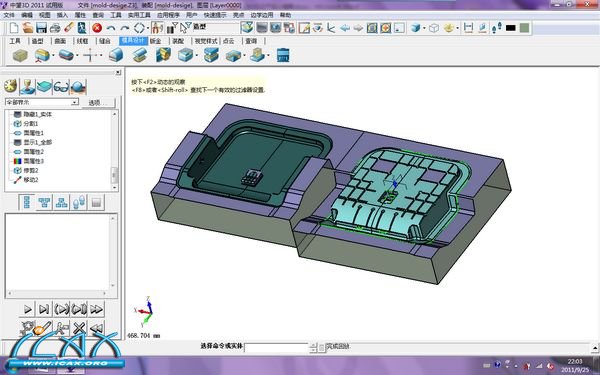Click the command input field at bottom
Viewport: 600px width, 375px height.
pyautogui.click(x=276, y=347)
